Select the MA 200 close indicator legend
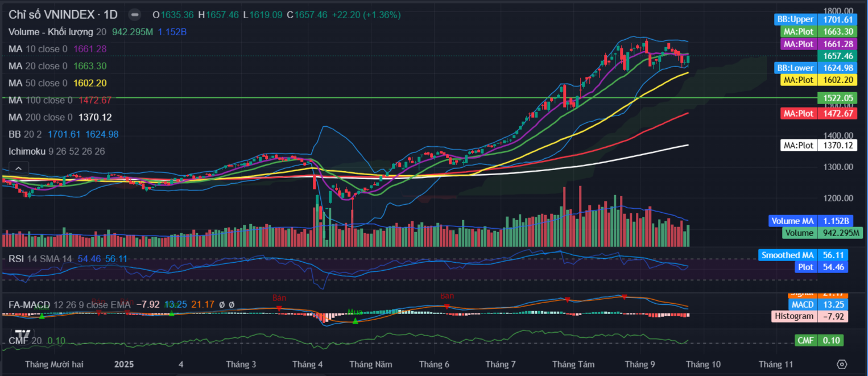This screenshot has height=376, width=868. (40, 117)
